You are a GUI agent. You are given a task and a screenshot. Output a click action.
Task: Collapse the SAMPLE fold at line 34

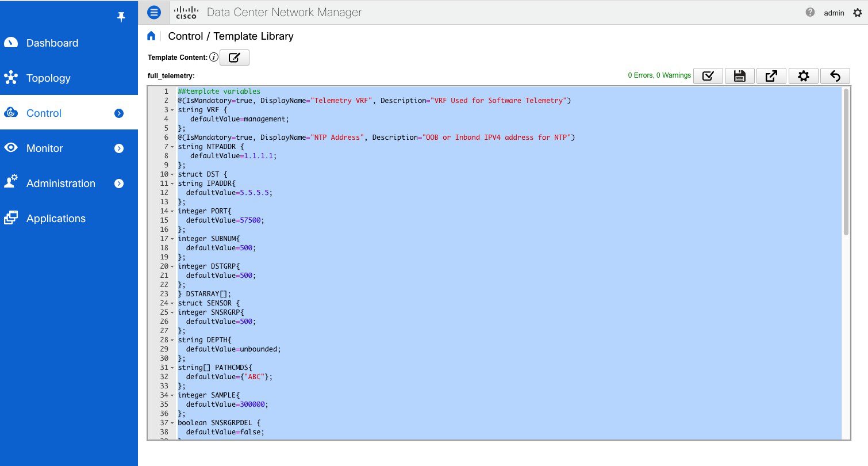click(x=172, y=395)
